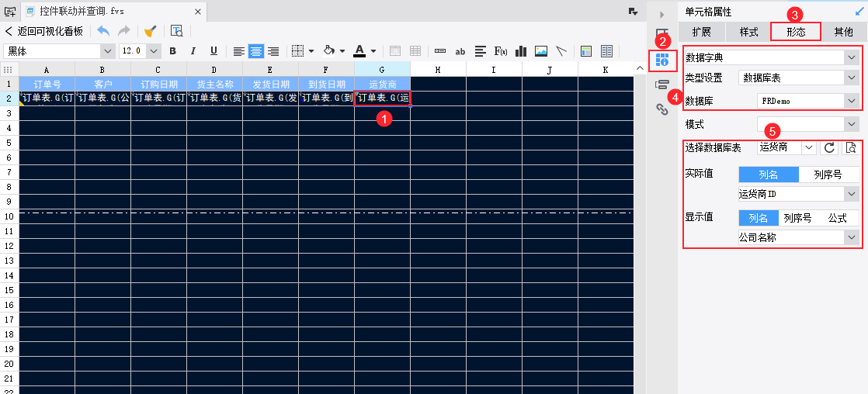The width and height of the screenshot is (868, 394).
Task: Open the tab list arrow at top right
Action: point(634,11)
